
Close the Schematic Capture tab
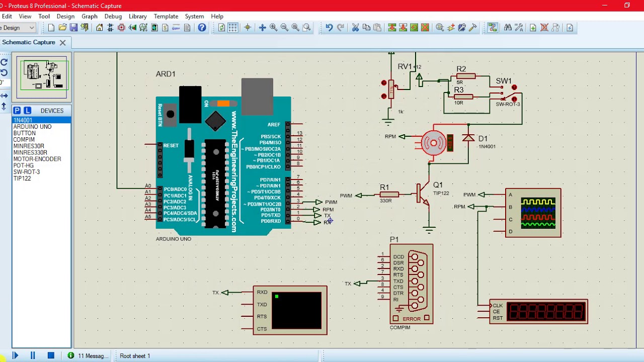[62, 42]
